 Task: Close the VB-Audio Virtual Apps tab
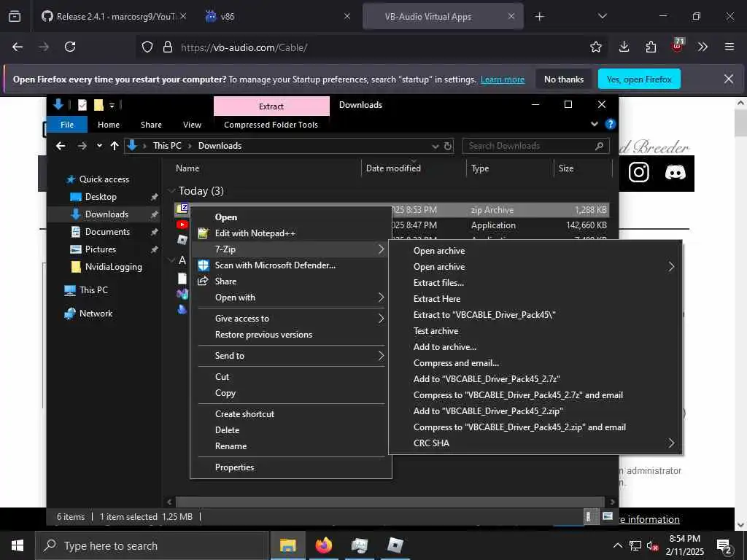pyautogui.click(x=511, y=16)
